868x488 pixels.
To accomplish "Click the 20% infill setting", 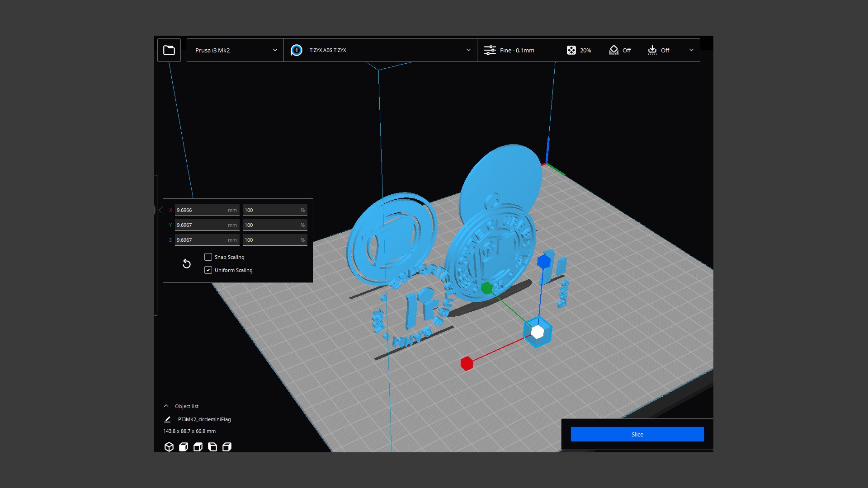I will (x=579, y=50).
